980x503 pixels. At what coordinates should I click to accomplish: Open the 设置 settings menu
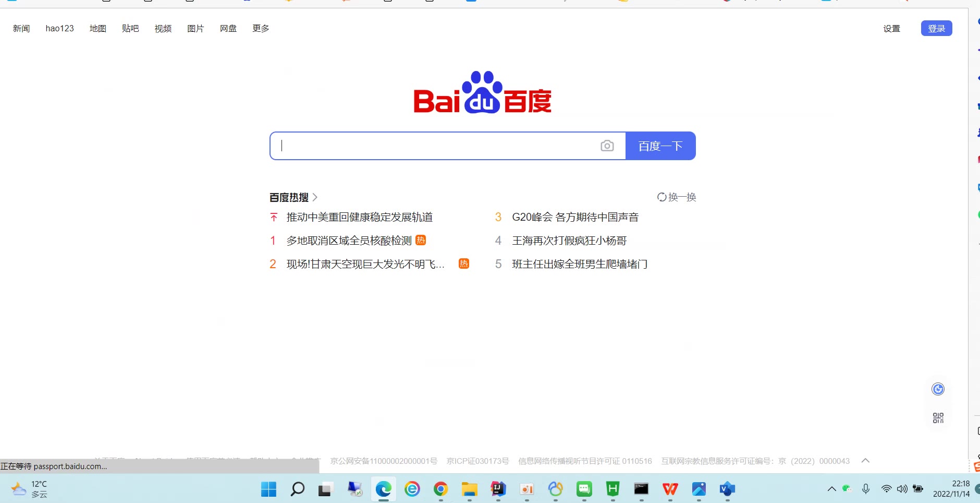click(891, 28)
